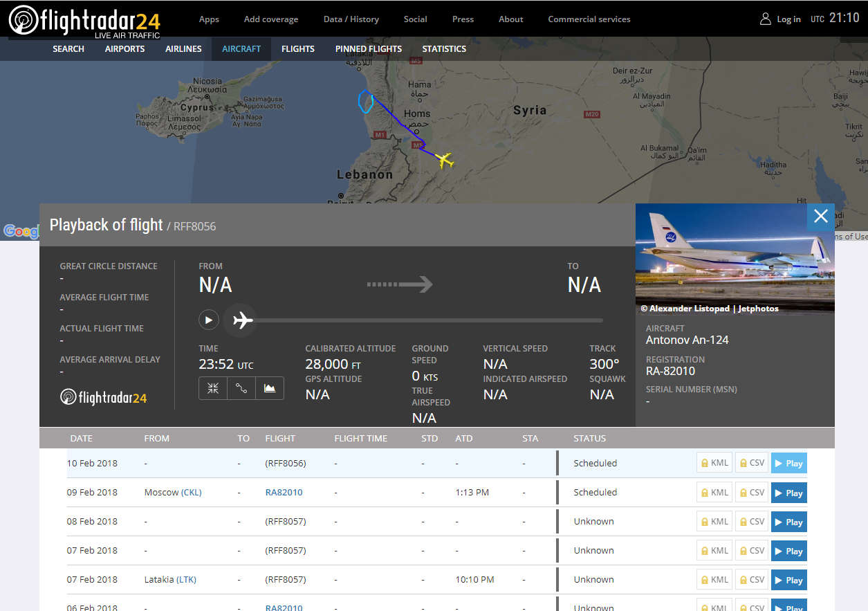Click the DATE column header
The width and height of the screenshot is (868, 611).
coord(81,438)
